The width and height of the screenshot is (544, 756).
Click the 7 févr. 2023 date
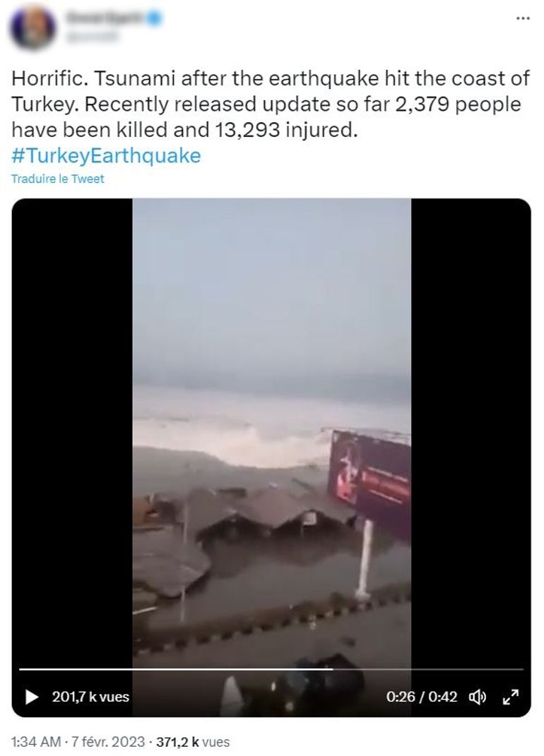(x=108, y=742)
